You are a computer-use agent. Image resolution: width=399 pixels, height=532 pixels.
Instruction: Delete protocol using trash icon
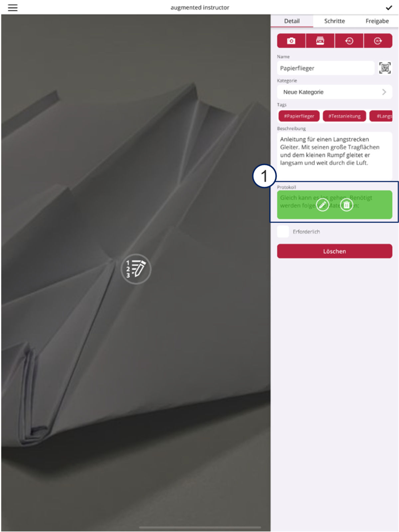coord(346,205)
